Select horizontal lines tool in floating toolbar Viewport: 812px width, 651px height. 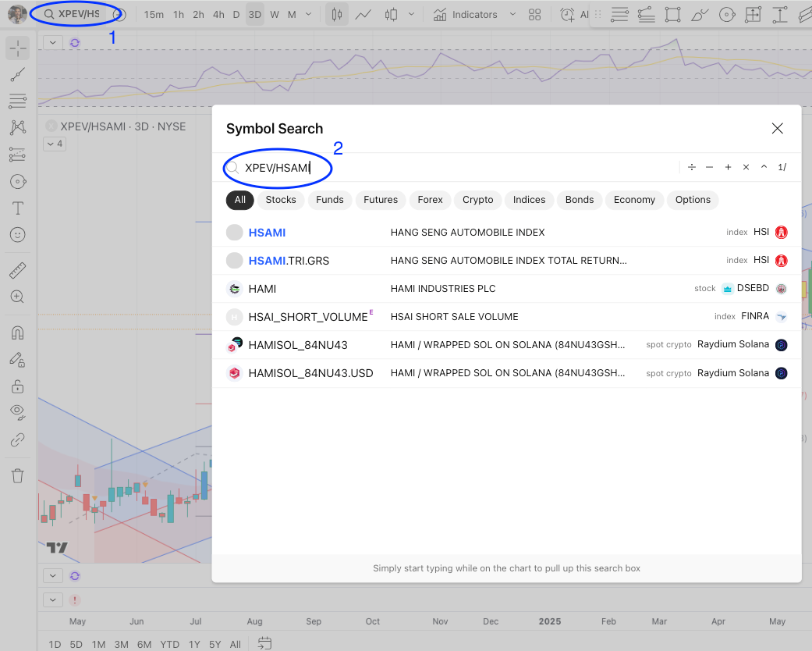pyautogui.click(x=619, y=15)
